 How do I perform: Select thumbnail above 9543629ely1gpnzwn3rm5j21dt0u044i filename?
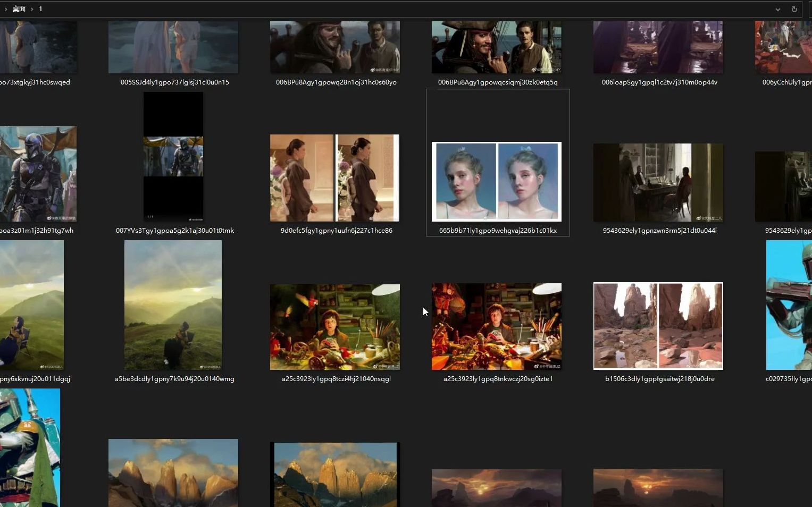point(658,182)
